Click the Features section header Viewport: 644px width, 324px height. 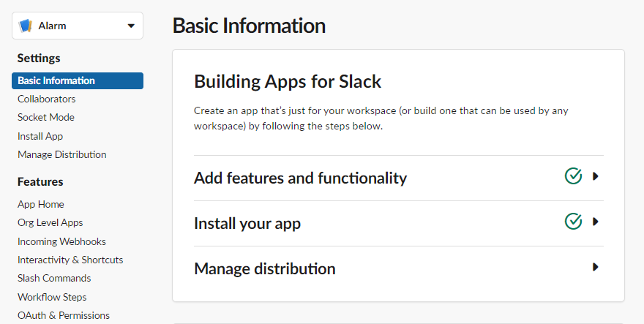click(x=40, y=181)
